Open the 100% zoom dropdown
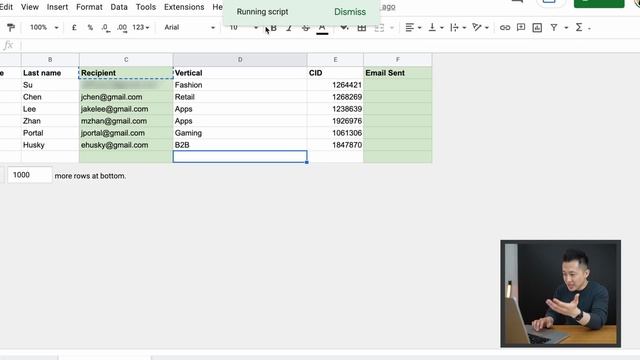Viewport: 640px width, 360px height. [x=44, y=27]
